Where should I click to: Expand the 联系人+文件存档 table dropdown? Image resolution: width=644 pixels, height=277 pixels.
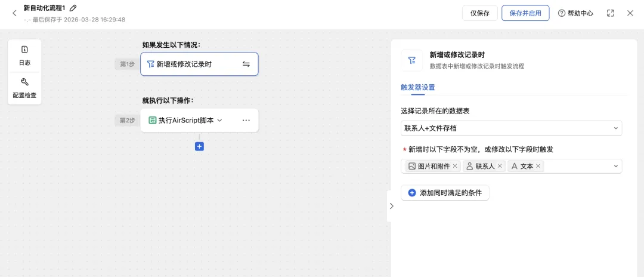pos(615,128)
